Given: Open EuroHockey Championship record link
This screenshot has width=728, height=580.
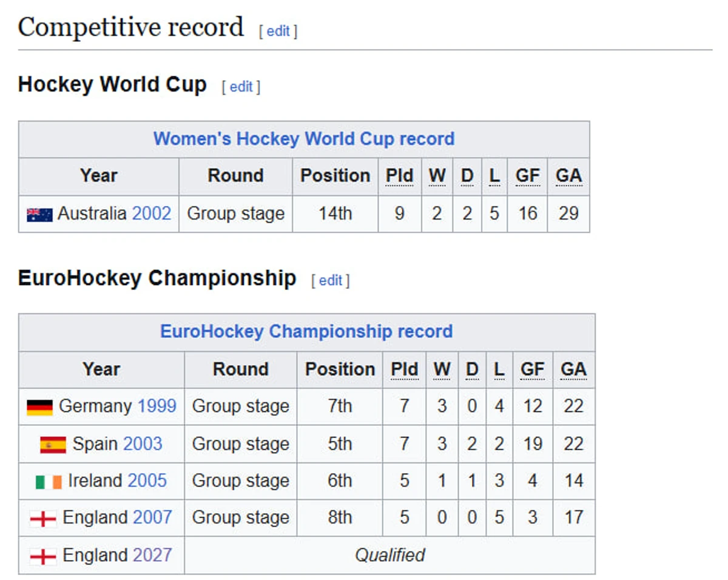Looking at the screenshot, I should pyautogui.click(x=306, y=332).
